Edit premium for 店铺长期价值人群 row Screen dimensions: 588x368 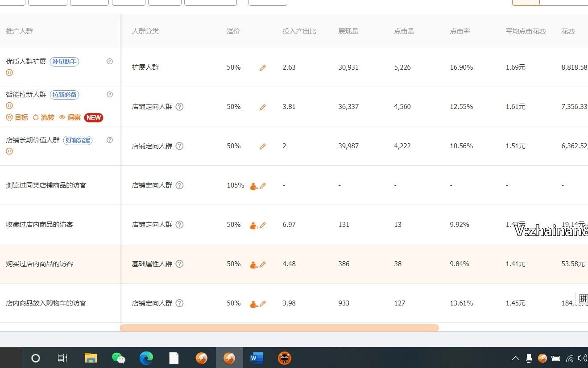pos(263,146)
